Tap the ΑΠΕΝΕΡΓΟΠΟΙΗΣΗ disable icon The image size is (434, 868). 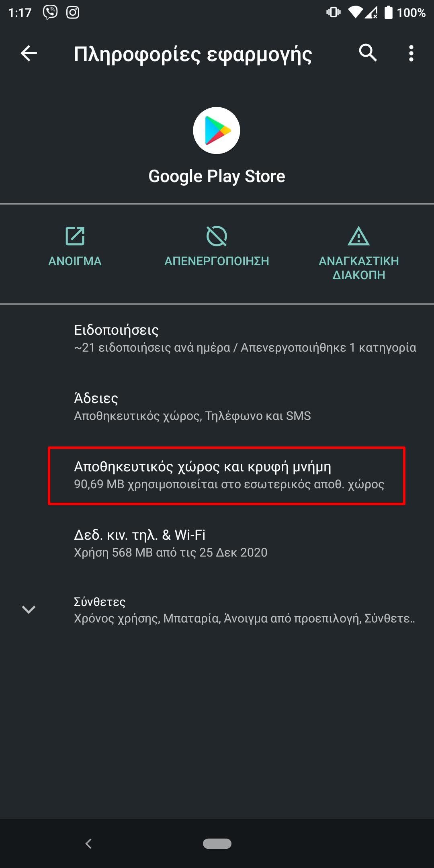pyautogui.click(x=217, y=236)
